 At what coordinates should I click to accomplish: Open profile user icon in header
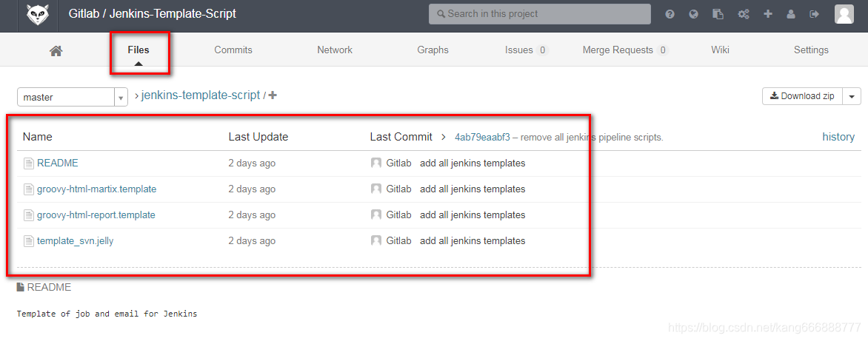791,14
